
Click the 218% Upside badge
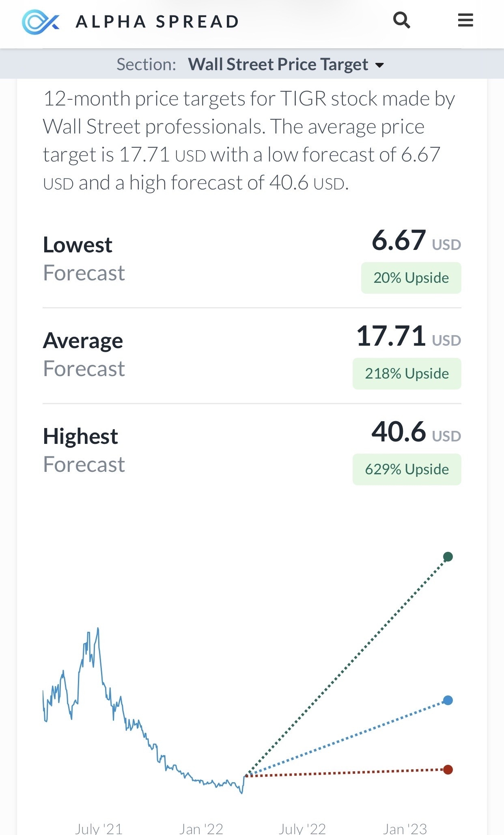pyautogui.click(x=407, y=374)
